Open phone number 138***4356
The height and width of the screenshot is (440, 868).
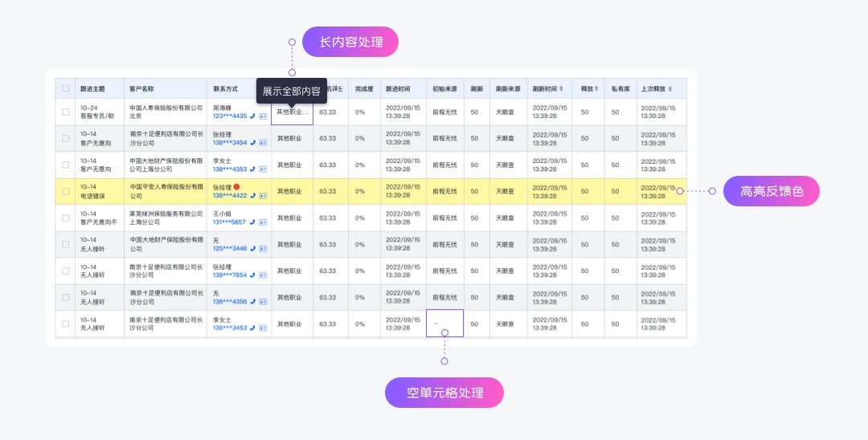[230, 302]
